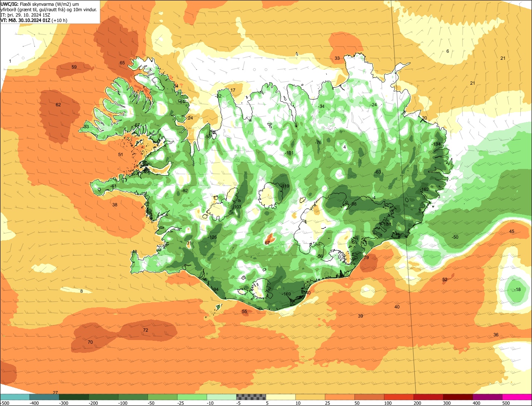
Task: Click the '500' label on the colour scale
Action: 505,403
